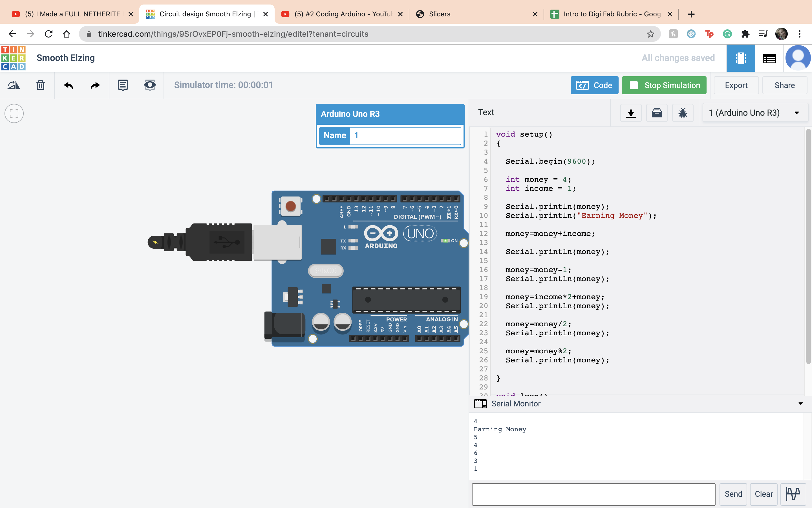Undo the last action
812x508 pixels.
click(69, 85)
